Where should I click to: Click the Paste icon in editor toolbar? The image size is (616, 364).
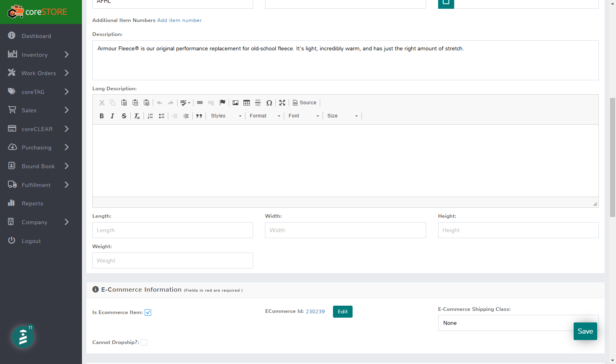tap(124, 103)
